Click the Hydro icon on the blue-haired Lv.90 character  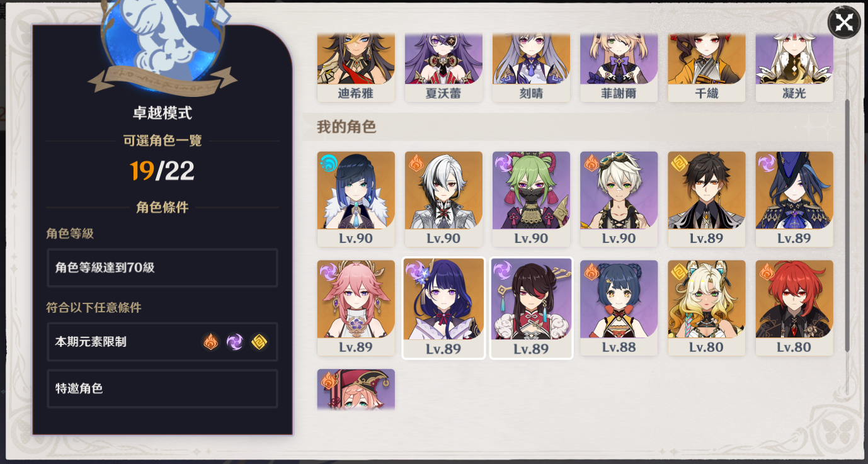[x=328, y=164]
